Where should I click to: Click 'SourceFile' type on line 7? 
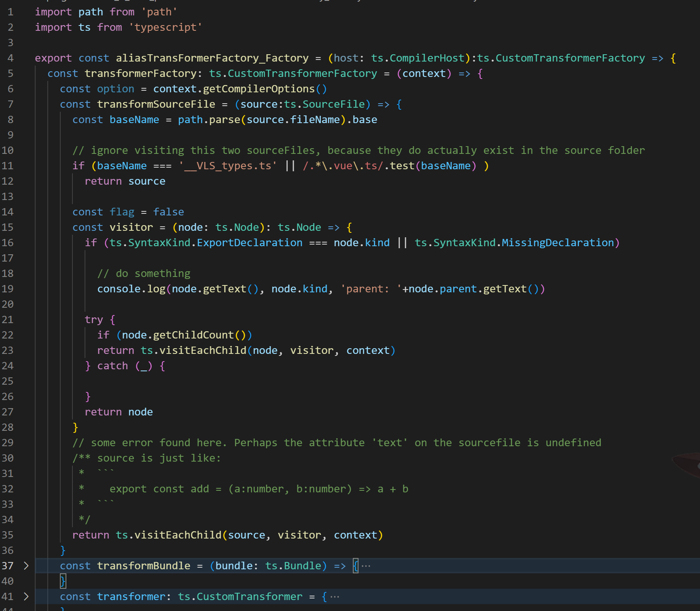(x=333, y=104)
